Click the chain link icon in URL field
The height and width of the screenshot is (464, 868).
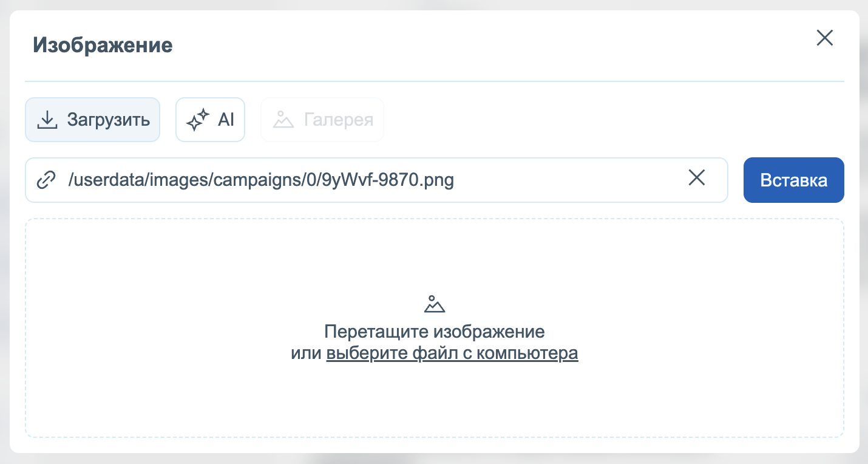point(46,180)
